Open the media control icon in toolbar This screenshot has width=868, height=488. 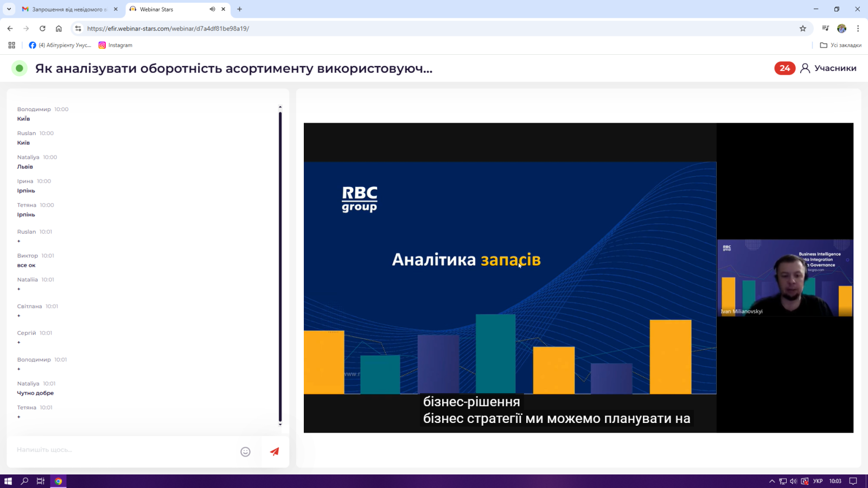tap(825, 28)
